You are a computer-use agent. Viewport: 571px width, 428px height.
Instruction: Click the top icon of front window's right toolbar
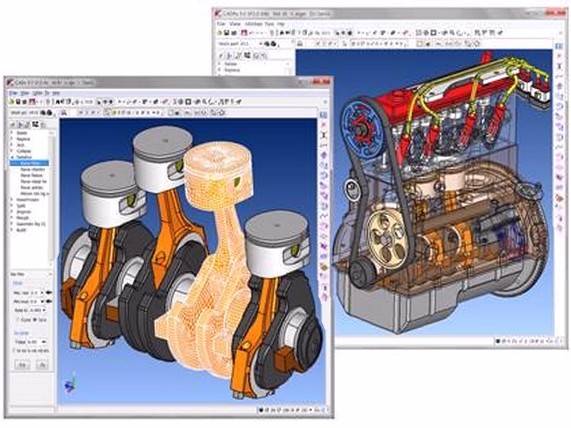click(x=323, y=115)
